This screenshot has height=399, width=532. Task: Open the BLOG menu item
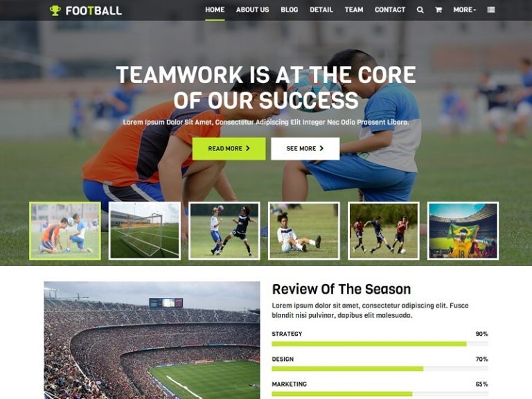pos(290,10)
